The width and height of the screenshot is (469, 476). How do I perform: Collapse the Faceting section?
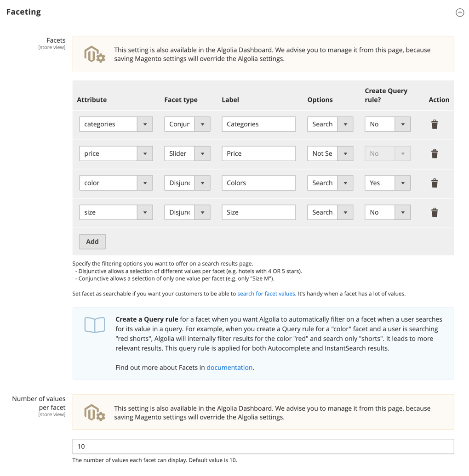click(460, 12)
